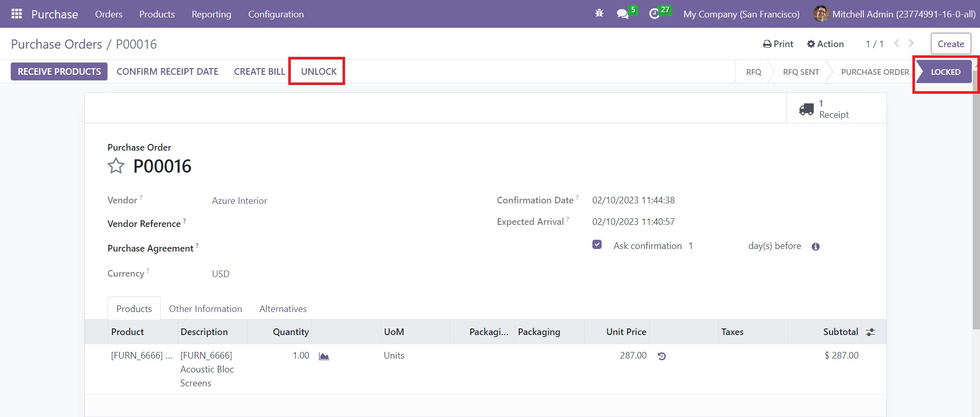Click the Packaging column header

click(550, 332)
